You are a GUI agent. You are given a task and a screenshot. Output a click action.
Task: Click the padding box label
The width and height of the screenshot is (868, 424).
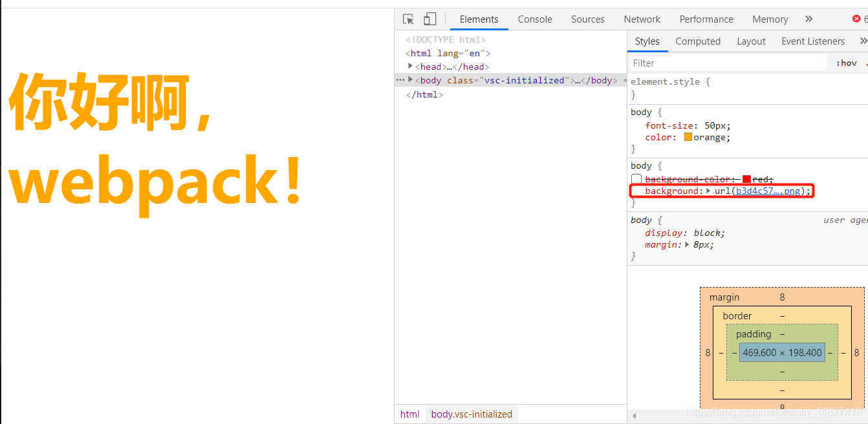tap(754, 334)
